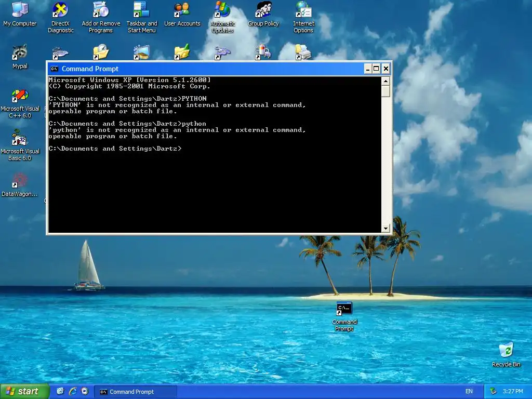Select the monitor with paintbrush desktop icon
The image size is (532, 399).
tap(141, 52)
